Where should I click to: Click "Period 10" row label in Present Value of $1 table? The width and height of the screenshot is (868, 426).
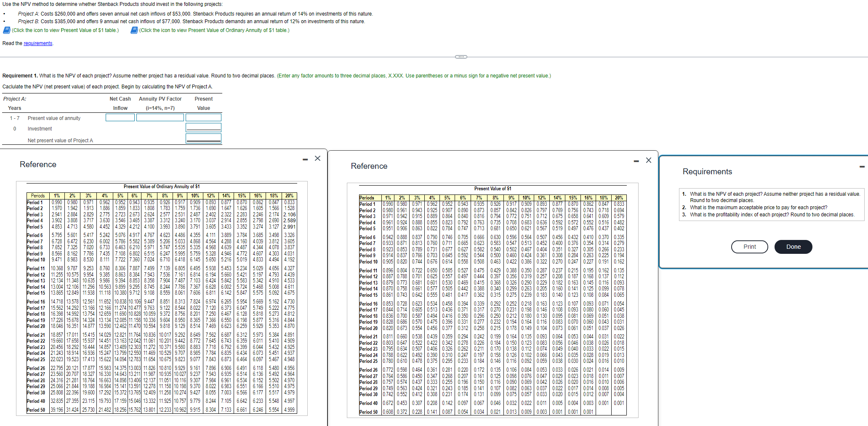click(x=368, y=262)
